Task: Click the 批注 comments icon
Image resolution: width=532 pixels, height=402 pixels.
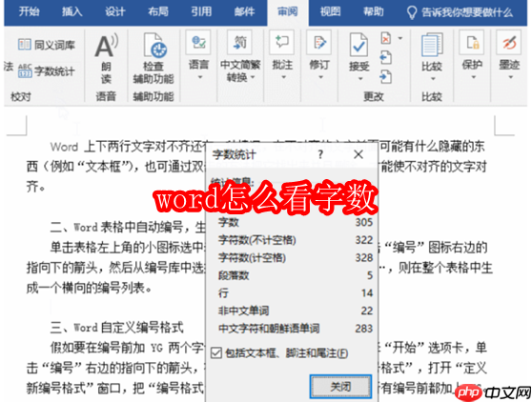Action: pos(281,42)
